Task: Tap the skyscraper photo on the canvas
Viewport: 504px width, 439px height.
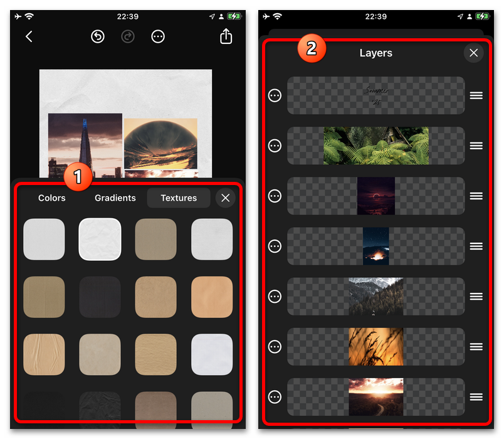Action: (x=85, y=145)
